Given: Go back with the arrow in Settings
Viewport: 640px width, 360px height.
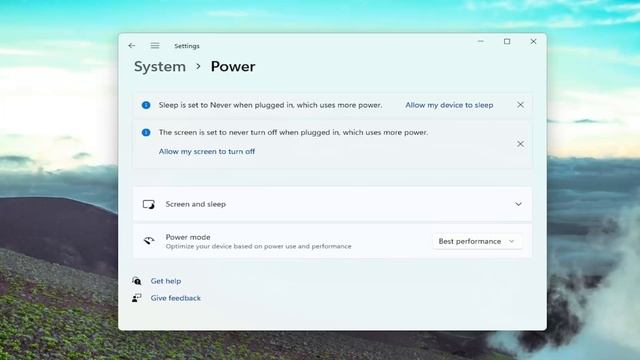Looking at the screenshot, I should click(131, 46).
